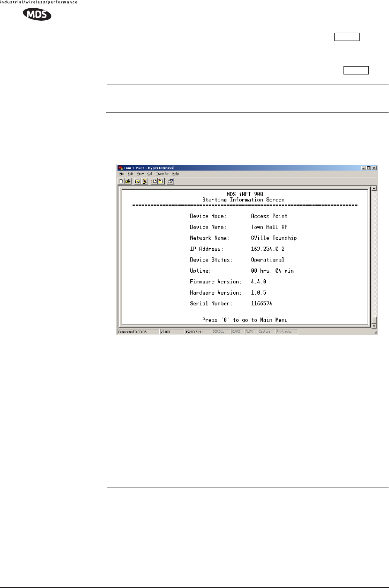Screen dimensions: 389x588
Task: Click 'Press G to go to Main Menu'
Action: [x=245, y=320]
